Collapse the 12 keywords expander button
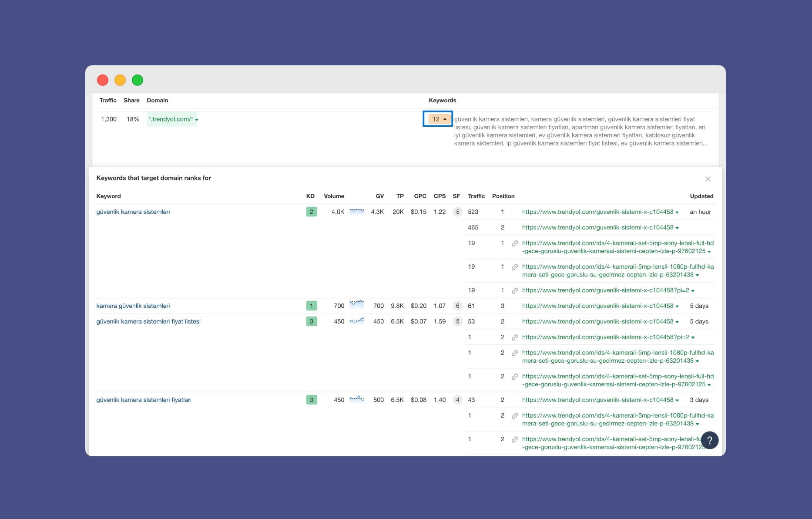The height and width of the screenshot is (519, 812). point(438,119)
